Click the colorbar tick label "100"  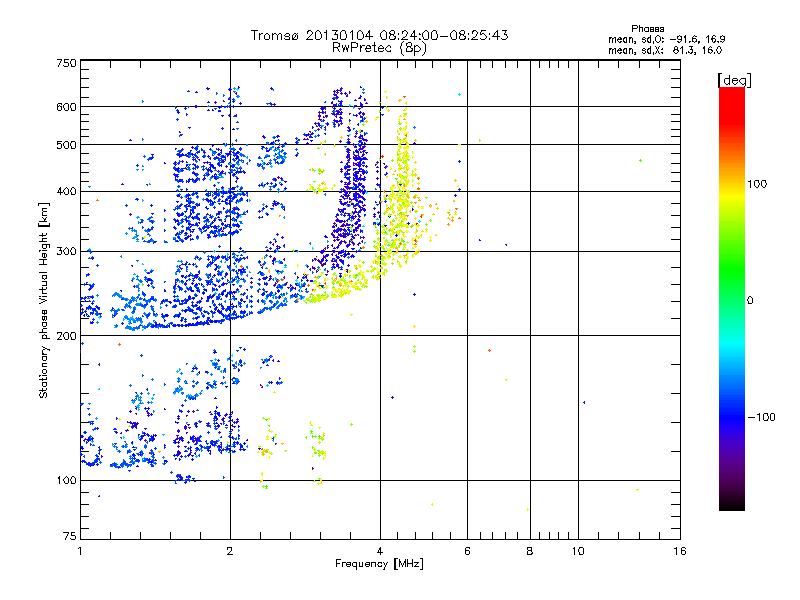pyautogui.click(x=757, y=184)
